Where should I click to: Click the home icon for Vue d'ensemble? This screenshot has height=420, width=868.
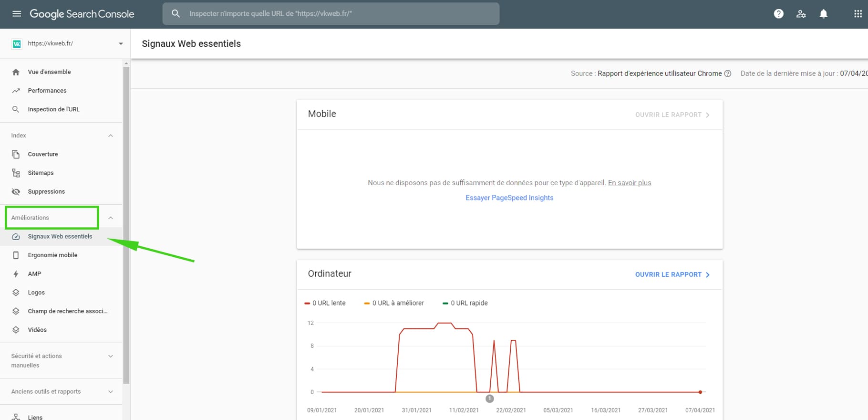click(16, 72)
